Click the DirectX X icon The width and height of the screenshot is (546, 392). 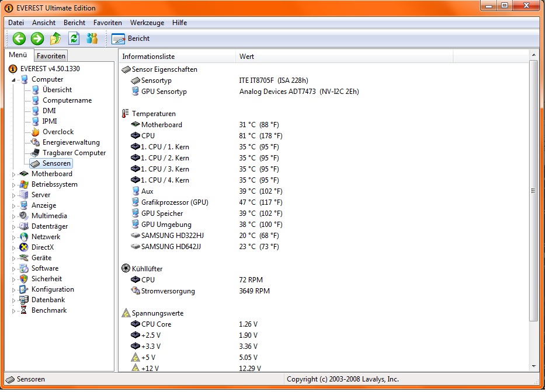(x=24, y=247)
